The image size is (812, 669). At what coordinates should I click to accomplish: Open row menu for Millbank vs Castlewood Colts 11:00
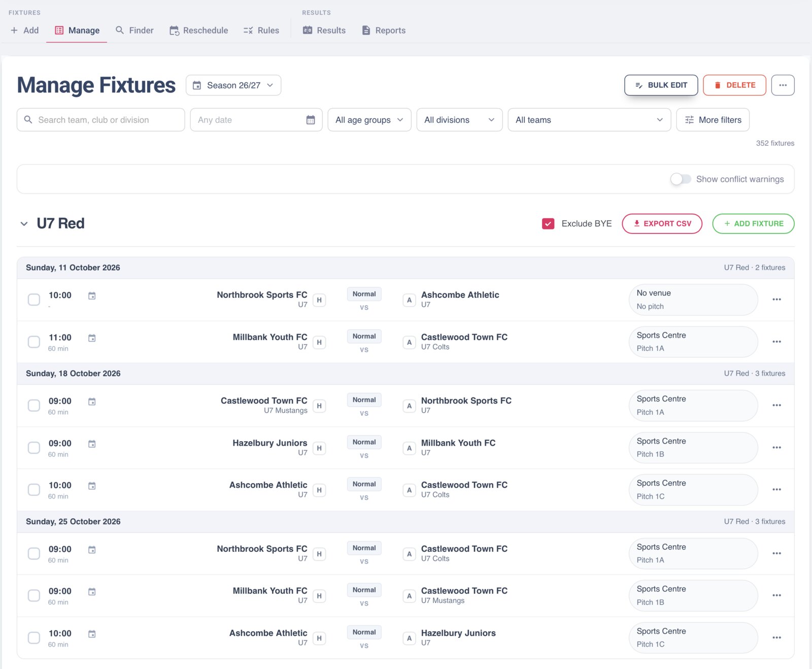776,342
